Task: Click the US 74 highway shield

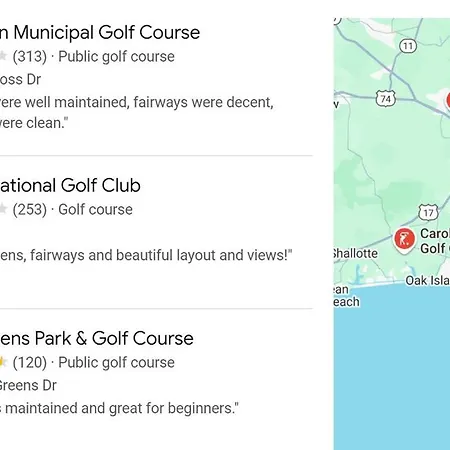Action: tap(386, 99)
